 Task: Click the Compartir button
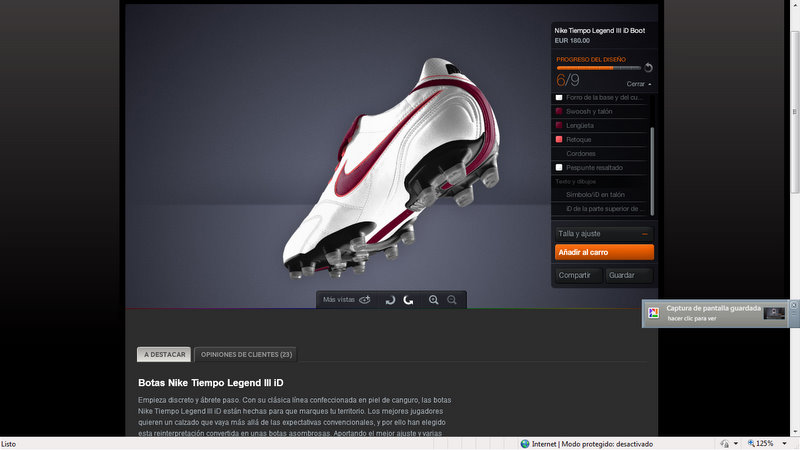[x=578, y=275]
